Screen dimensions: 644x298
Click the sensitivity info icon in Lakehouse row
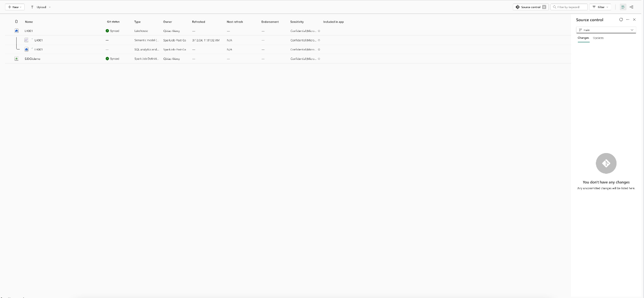(x=319, y=31)
